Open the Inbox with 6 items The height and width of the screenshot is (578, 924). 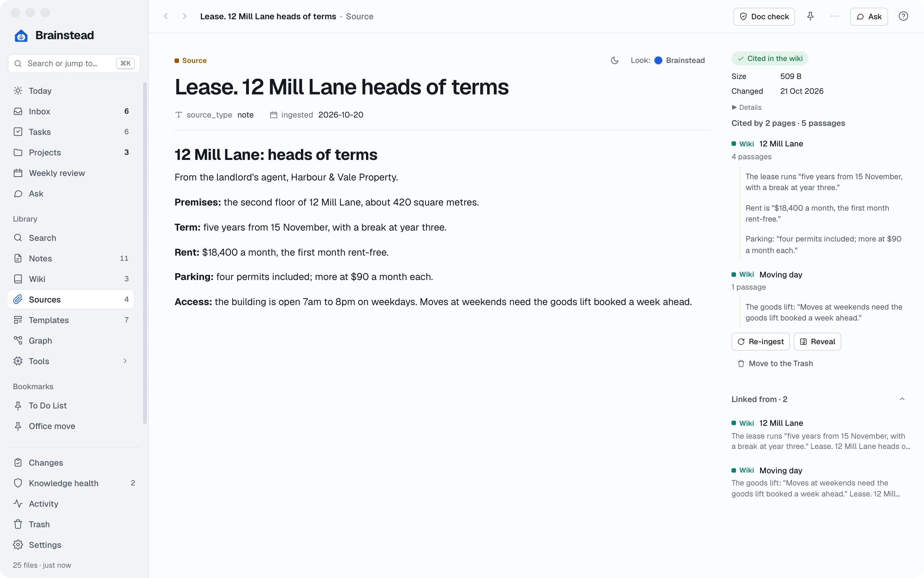pos(71,111)
